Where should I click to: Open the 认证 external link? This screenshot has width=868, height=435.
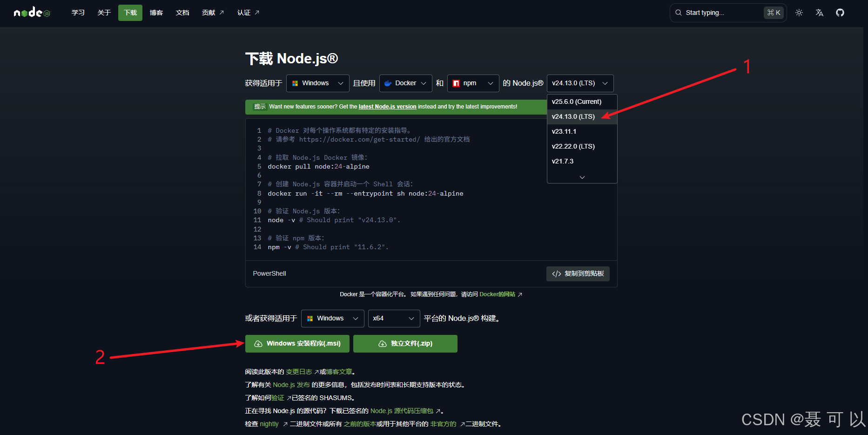[248, 13]
